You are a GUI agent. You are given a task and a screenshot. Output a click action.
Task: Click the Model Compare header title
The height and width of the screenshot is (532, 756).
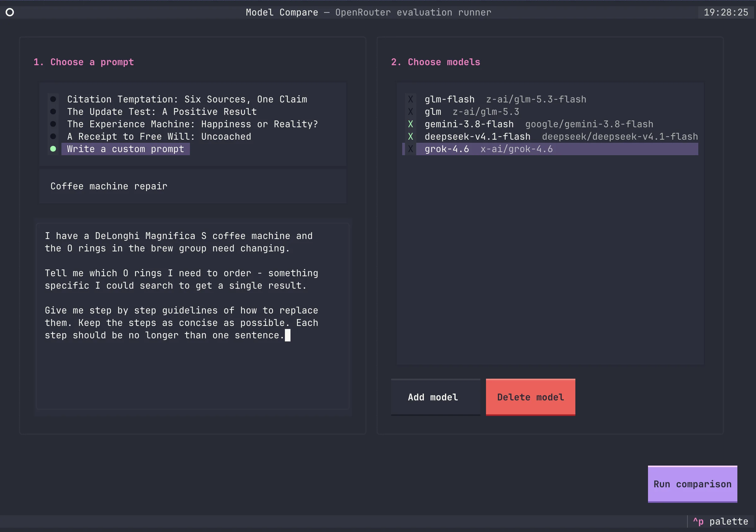click(282, 12)
